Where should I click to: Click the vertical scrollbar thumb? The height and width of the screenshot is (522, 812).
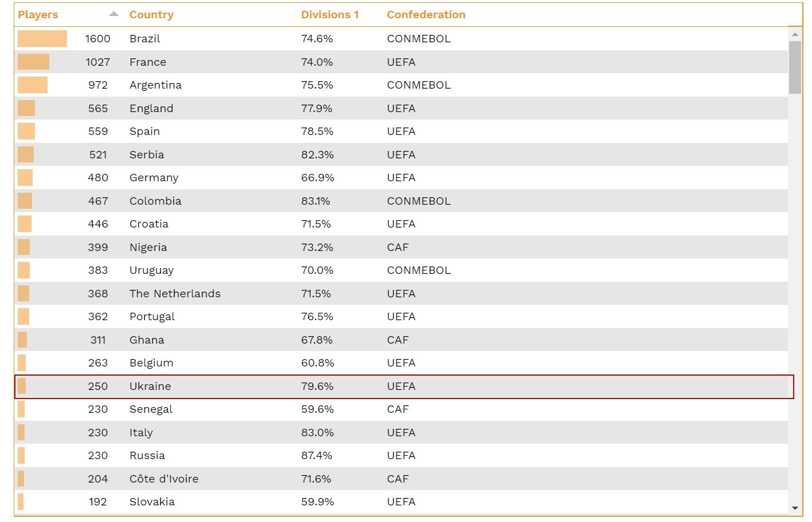click(x=795, y=67)
